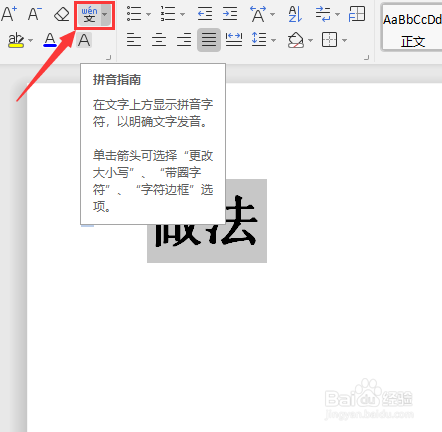
Task: Open the bullet list style dropdown
Action: coord(148,14)
